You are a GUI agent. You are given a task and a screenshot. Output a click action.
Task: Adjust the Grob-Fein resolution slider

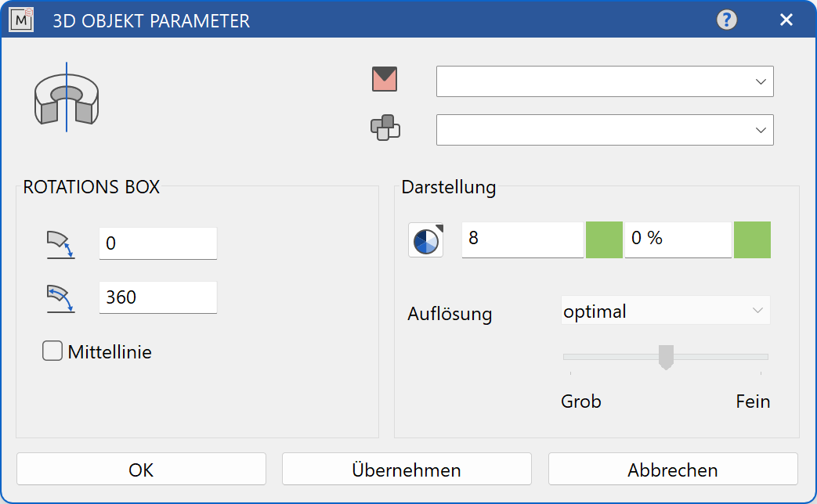[x=664, y=357]
